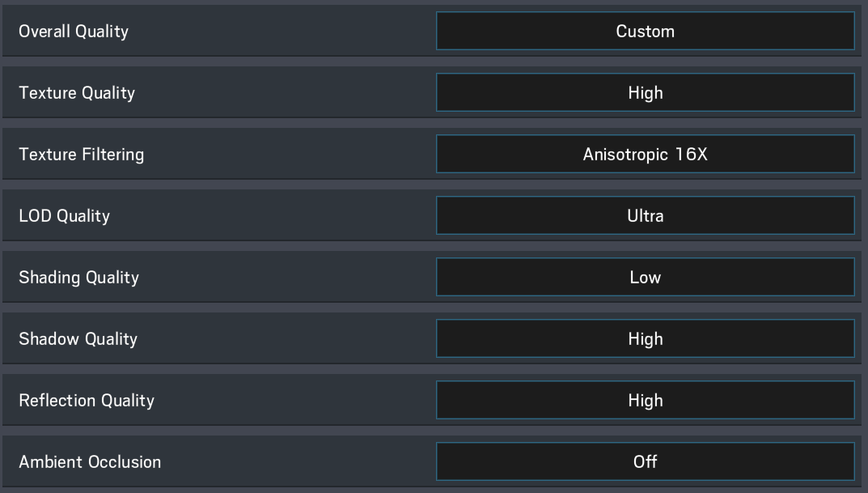
Task: Change Reflection Quality from High
Action: [x=645, y=400]
